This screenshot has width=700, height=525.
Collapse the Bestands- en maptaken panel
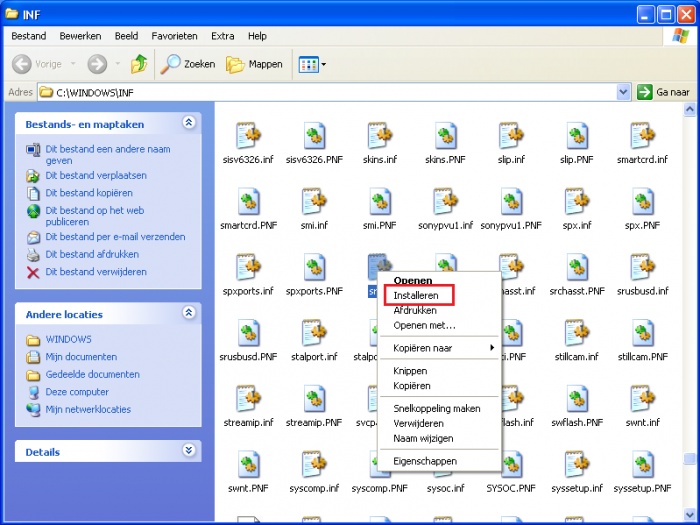pyautogui.click(x=189, y=122)
